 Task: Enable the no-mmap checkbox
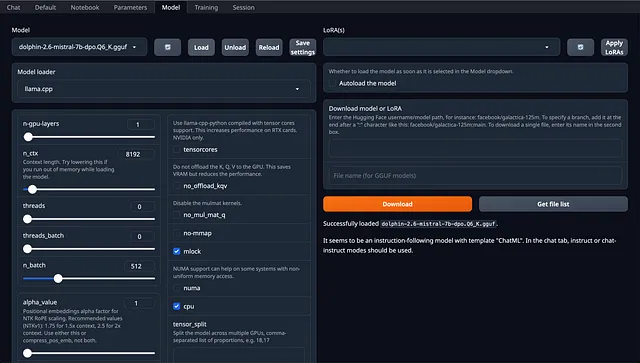click(177, 233)
